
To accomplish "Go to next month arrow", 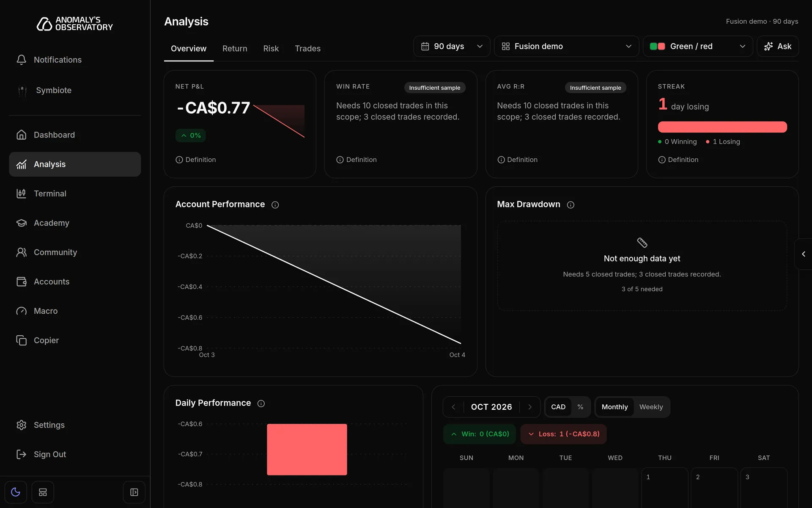I will (x=529, y=407).
